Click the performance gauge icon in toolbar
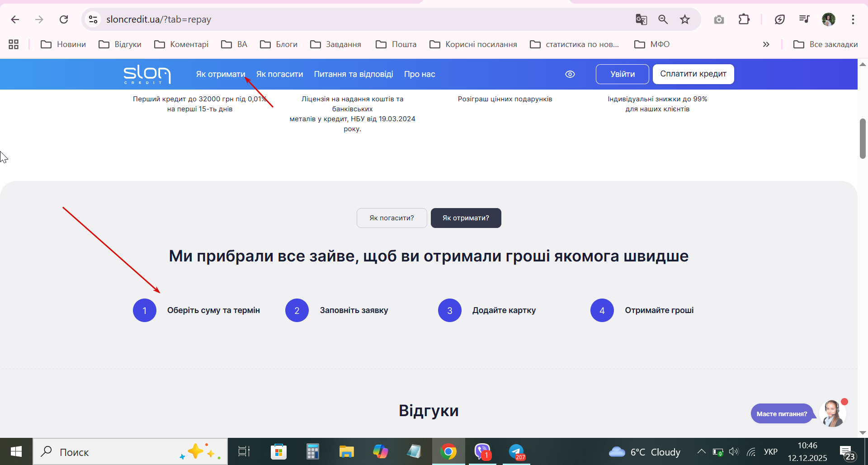Image resolution: width=868 pixels, height=465 pixels. point(779,19)
